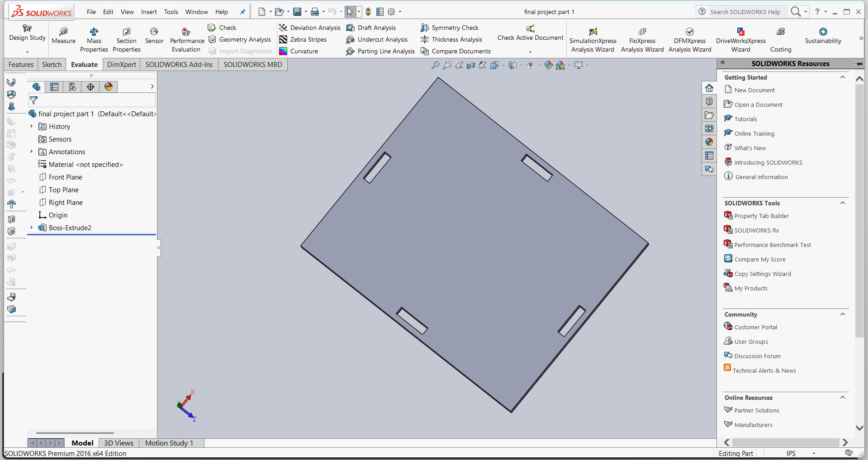Expand more FeatureManager tabs arrow
The height and width of the screenshot is (460, 868).
pyautogui.click(x=152, y=87)
